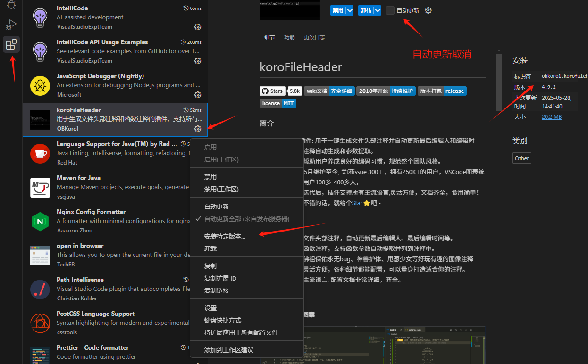588x364 pixels.
Task: Select the JavaScript Debugger bug icon
Action: click(40, 86)
